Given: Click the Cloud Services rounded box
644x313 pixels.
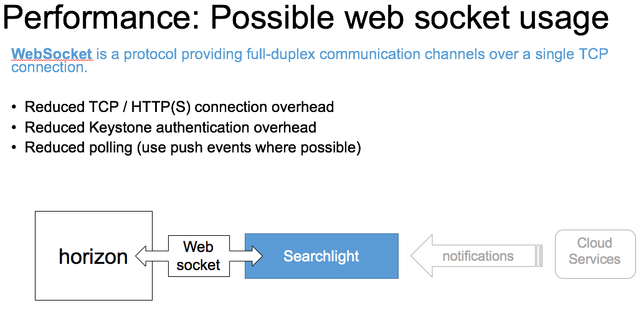Looking at the screenshot, I should click(x=594, y=251).
